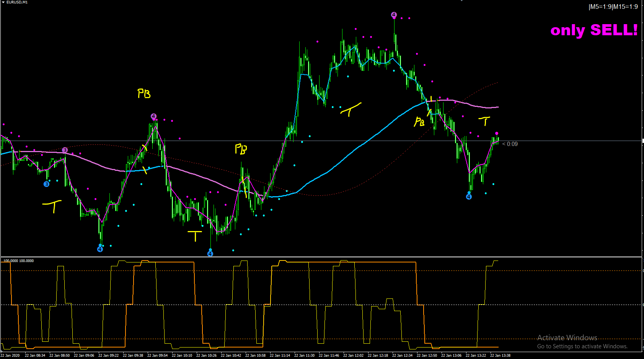Click the "< 0:09" candle countdown label
644x359 pixels.
click(x=510, y=144)
